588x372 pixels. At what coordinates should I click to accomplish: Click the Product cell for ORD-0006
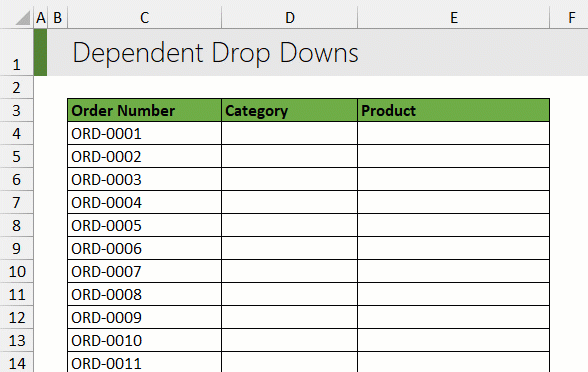pyautogui.click(x=454, y=248)
